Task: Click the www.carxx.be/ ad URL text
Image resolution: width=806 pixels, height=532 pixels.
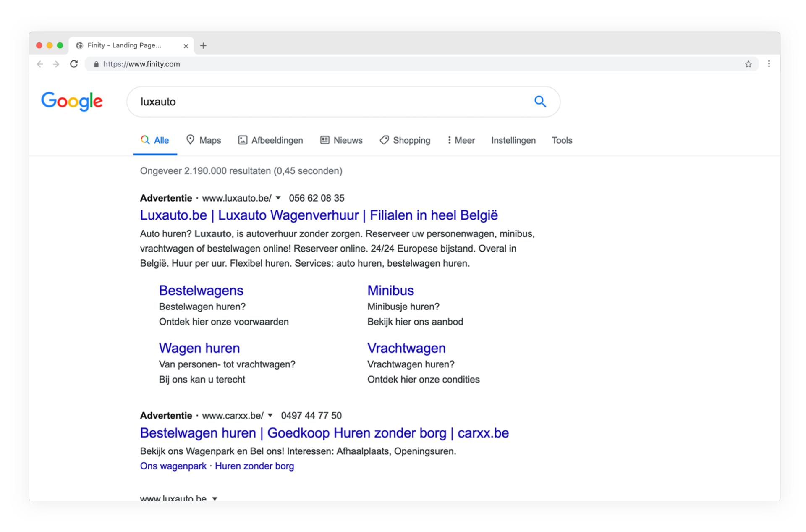Action: pos(233,415)
